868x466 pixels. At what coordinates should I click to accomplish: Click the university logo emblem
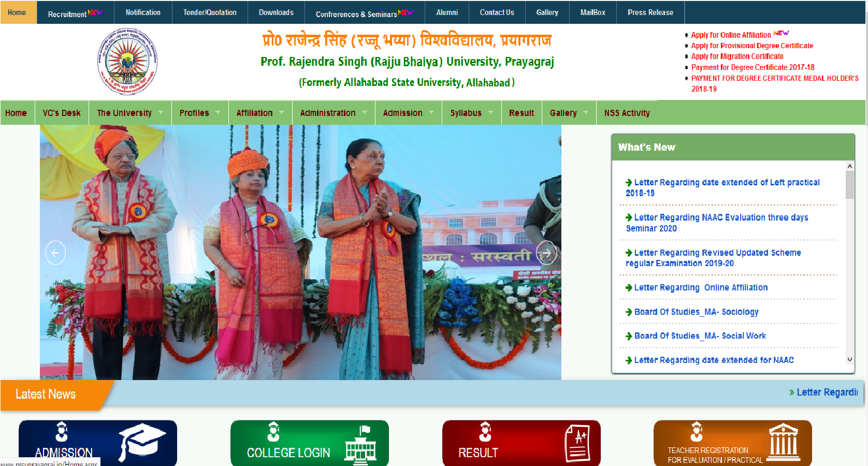click(127, 62)
